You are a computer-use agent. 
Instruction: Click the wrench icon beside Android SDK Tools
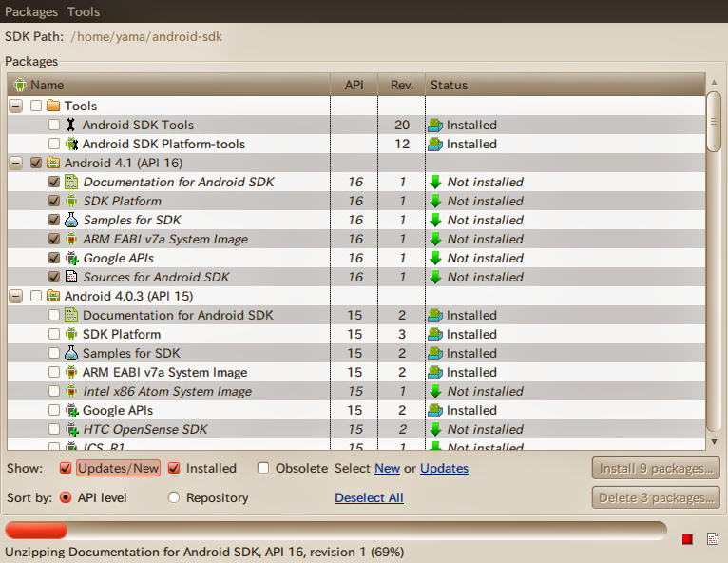(70, 125)
